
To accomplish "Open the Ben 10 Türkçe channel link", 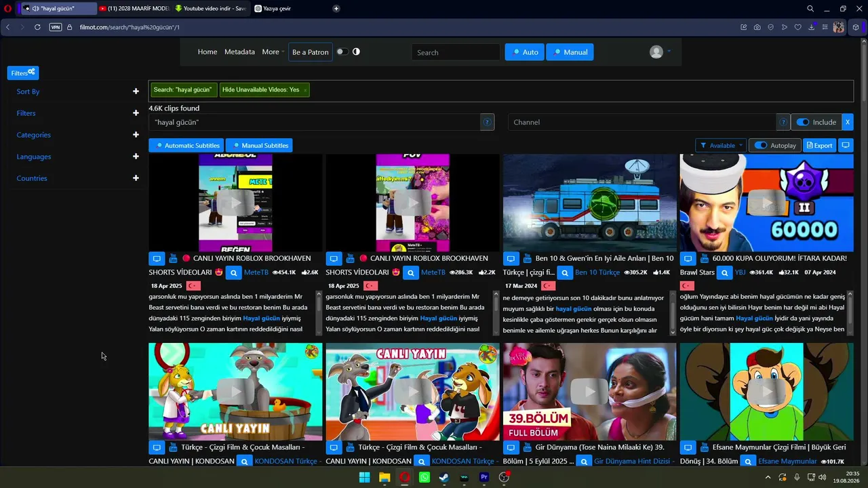I will (597, 272).
